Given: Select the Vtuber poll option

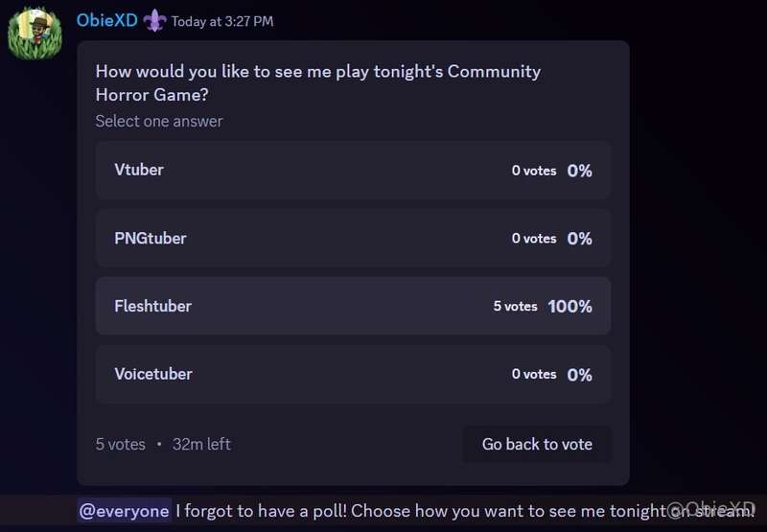Looking at the screenshot, I should click(353, 171).
